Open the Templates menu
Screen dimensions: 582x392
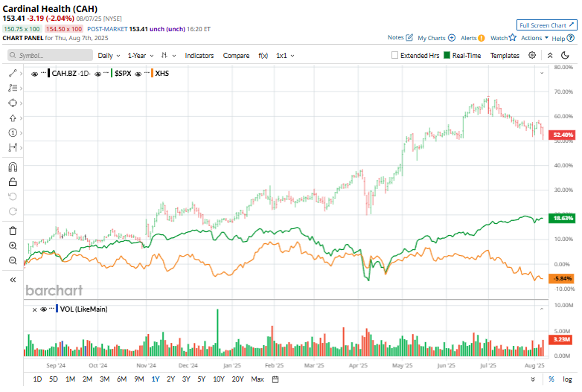point(505,55)
